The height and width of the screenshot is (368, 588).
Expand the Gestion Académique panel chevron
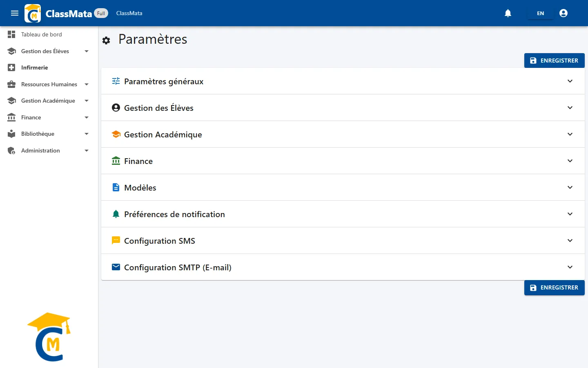tap(570, 134)
